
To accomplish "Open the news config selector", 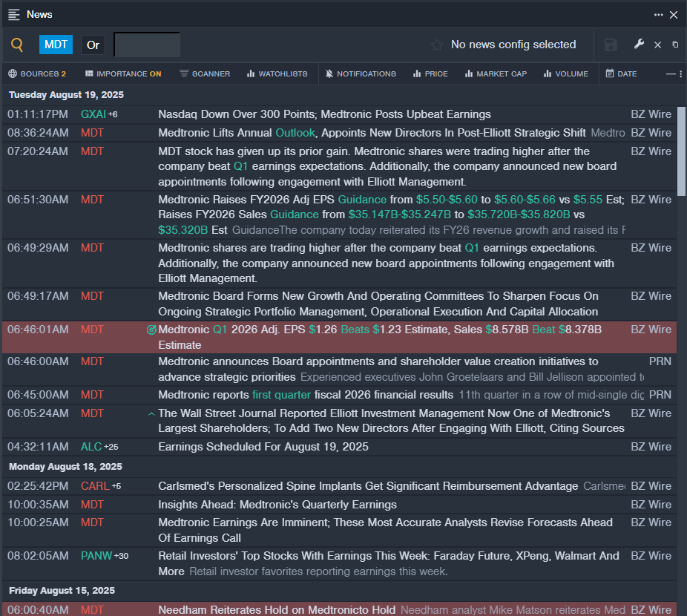I will (513, 45).
